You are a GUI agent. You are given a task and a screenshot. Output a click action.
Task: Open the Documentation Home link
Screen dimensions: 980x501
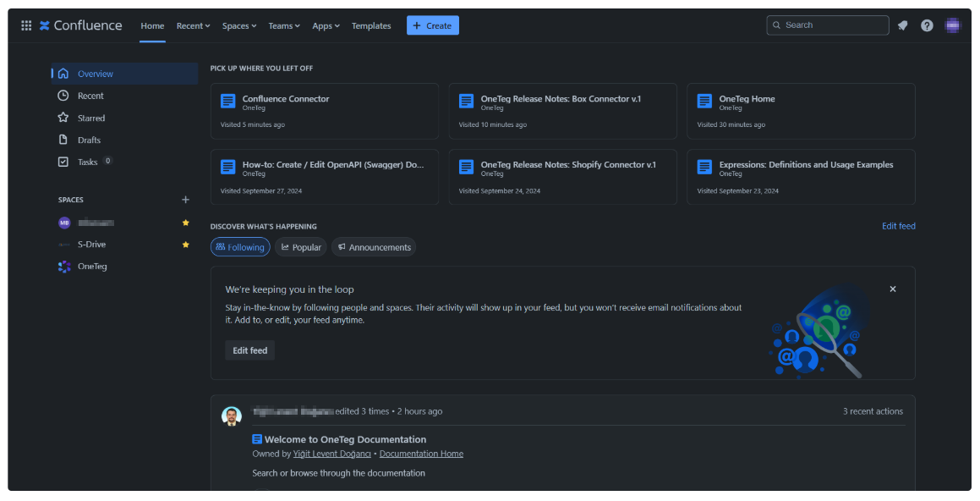[x=421, y=454]
